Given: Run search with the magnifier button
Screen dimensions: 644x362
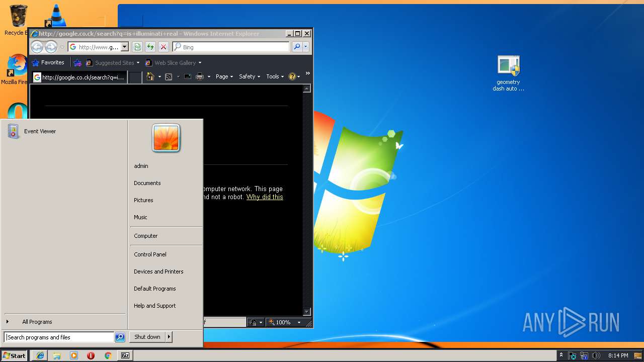Looking at the screenshot, I should pyautogui.click(x=297, y=47).
